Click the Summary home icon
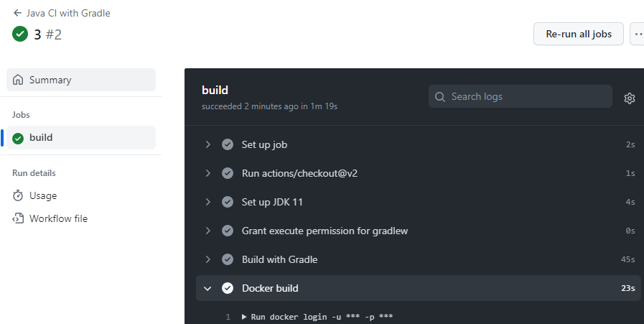This screenshot has height=324, width=644. point(18,80)
